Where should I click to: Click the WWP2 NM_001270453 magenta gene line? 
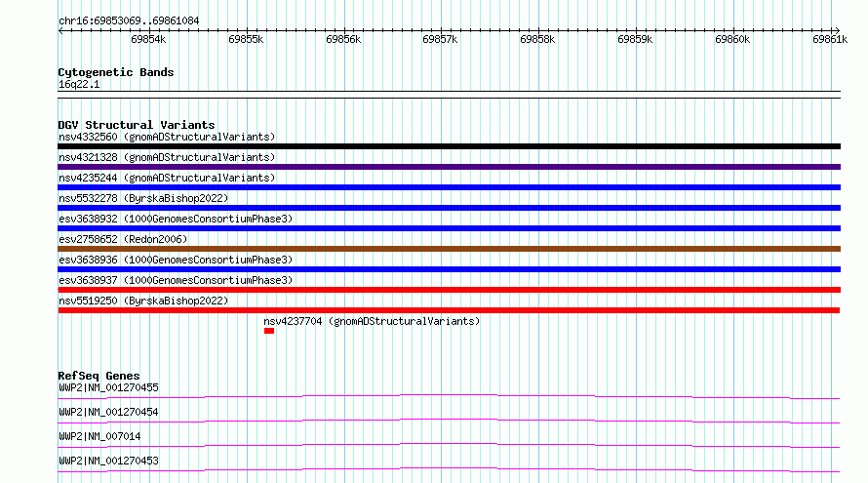[x=449, y=469]
